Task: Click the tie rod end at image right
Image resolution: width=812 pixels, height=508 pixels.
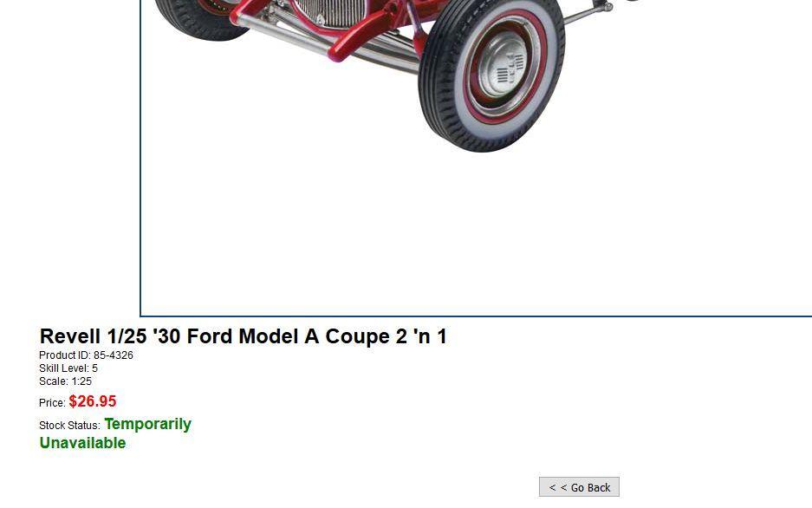Action: click(x=603, y=7)
